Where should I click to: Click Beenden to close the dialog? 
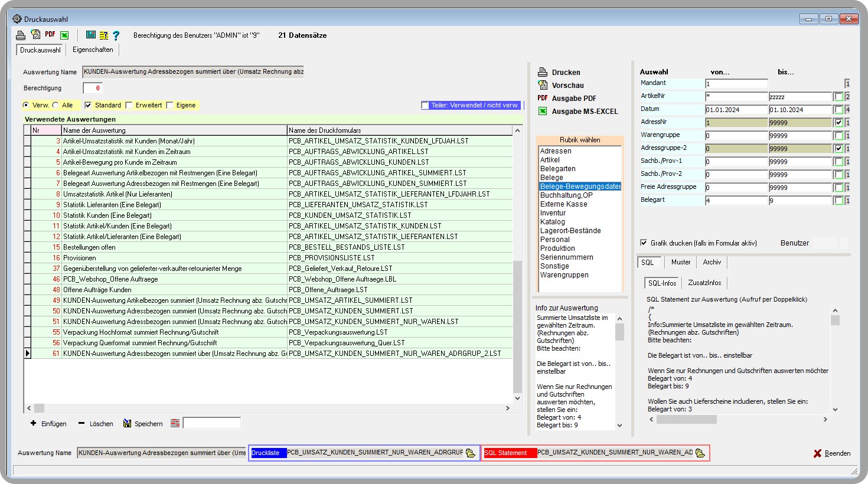click(x=831, y=453)
